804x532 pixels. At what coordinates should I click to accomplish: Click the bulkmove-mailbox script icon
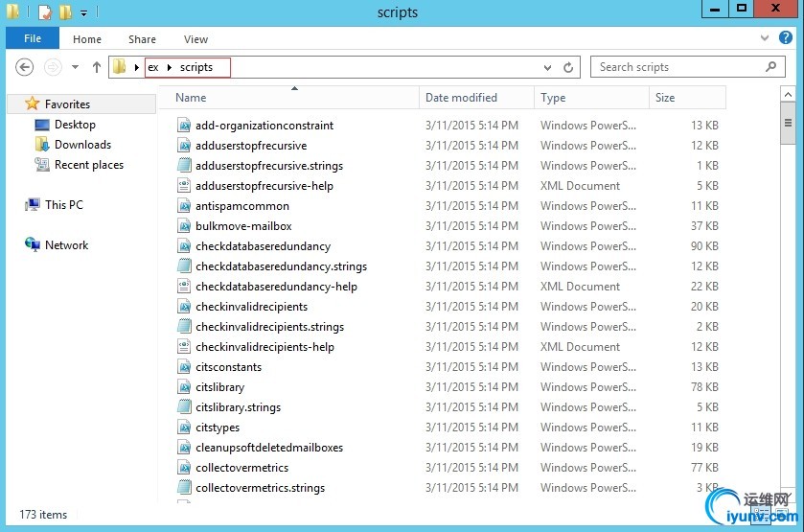pyautogui.click(x=184, y=225)
